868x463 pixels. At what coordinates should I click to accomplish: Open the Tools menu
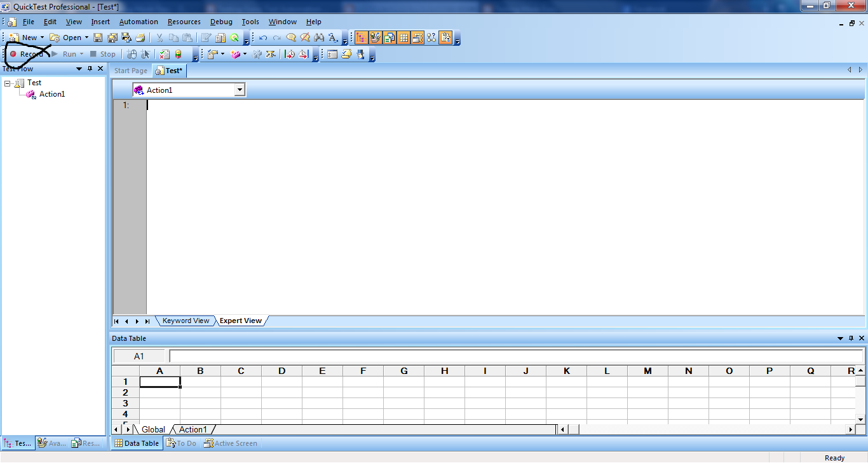250,22
